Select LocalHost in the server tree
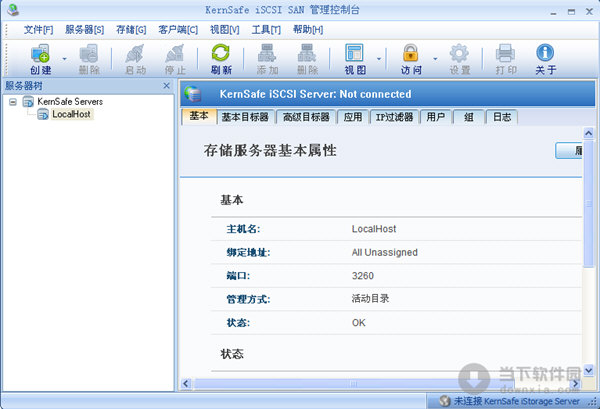Screen dimensions: 600x409 [x=72, y=114]
